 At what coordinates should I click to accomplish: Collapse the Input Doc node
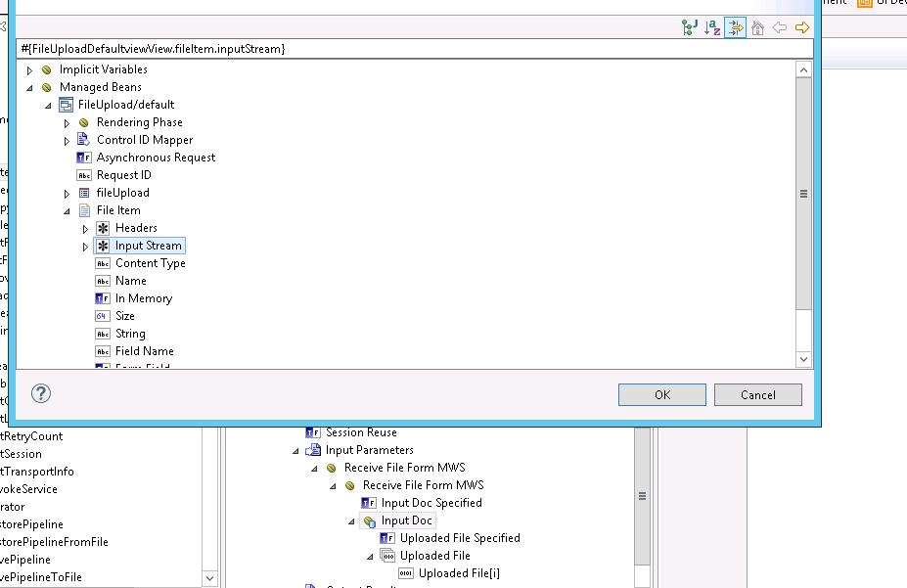coord(351,522)
